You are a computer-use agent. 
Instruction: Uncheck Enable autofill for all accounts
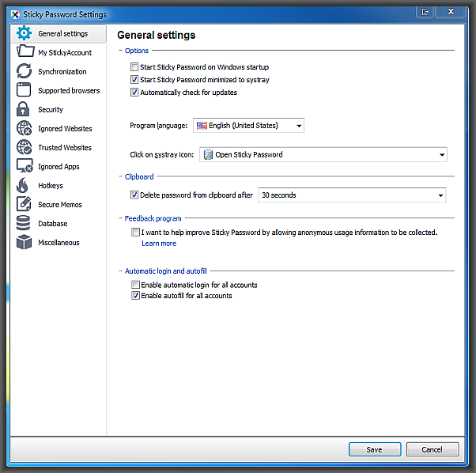(135, 295)
